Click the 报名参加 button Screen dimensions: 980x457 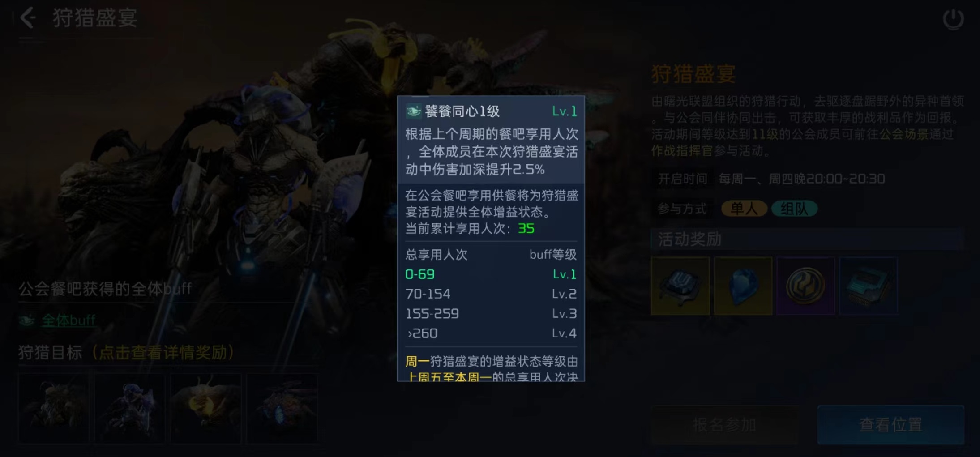pos(724,424)
